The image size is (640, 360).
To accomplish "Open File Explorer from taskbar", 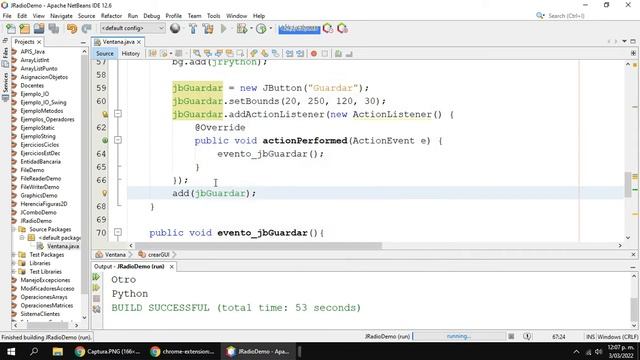I will coord(58,351).
